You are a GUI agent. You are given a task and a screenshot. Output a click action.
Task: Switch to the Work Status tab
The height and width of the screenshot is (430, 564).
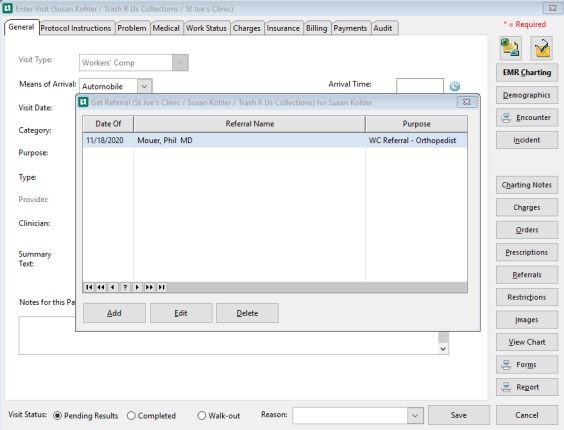point(206,28)
